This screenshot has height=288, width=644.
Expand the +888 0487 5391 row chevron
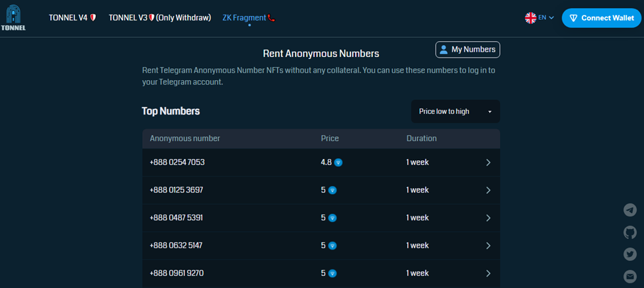point(488,218)
